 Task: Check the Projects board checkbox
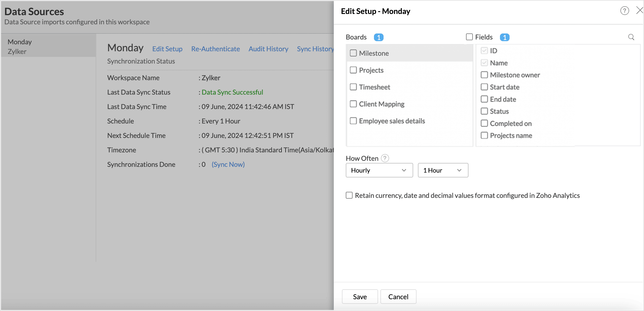pyautogui.click(x=353, y=70)
